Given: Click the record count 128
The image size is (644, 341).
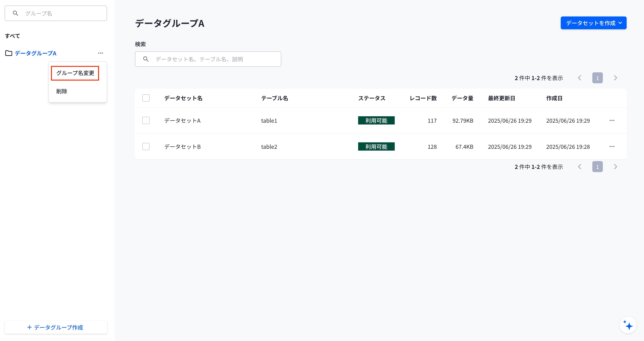Looking at the screenshot, I should coord(432,147).
